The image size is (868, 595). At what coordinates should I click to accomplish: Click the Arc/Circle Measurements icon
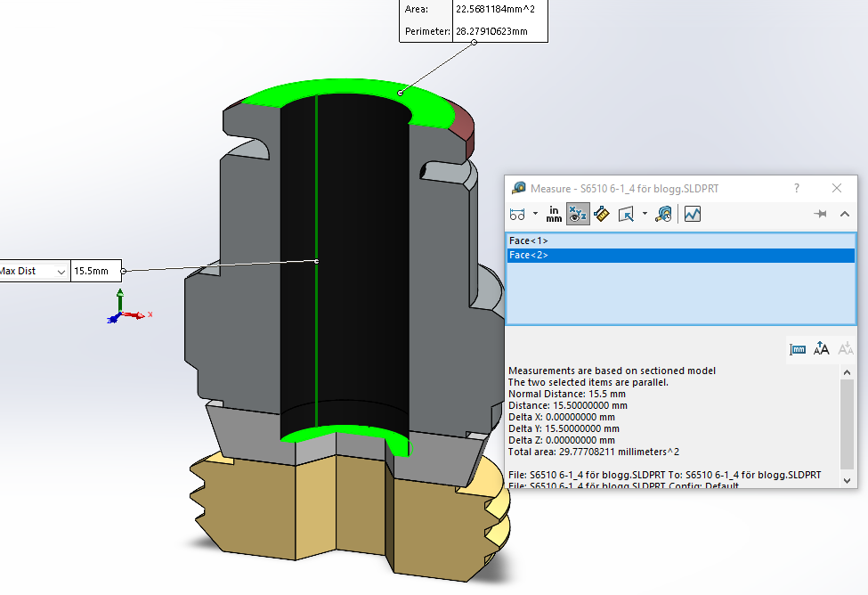coord(517,214)
